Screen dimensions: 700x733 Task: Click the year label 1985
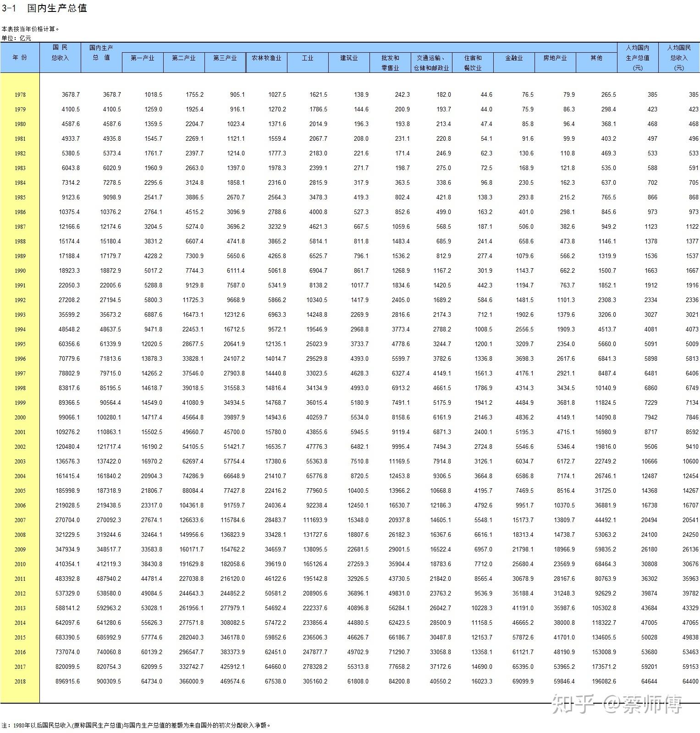pos(20,198)
